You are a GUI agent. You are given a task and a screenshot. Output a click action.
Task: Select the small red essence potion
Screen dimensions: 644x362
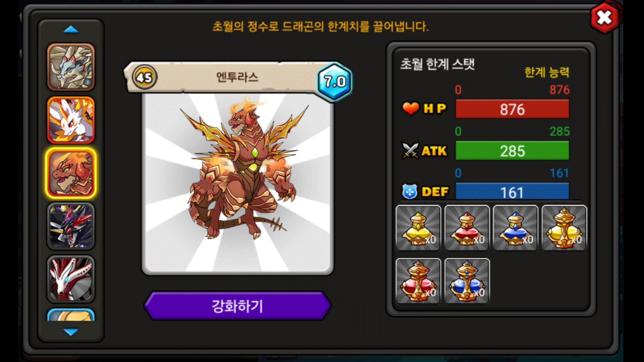[x=467, y=228]
